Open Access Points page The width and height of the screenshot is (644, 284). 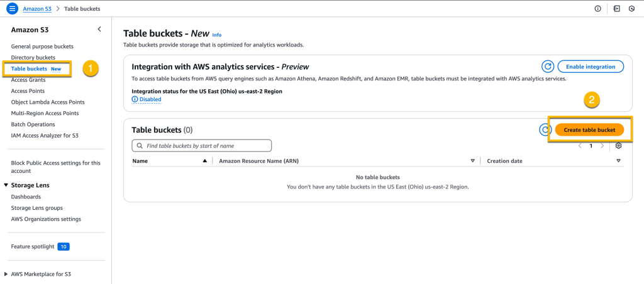(28, 90)
